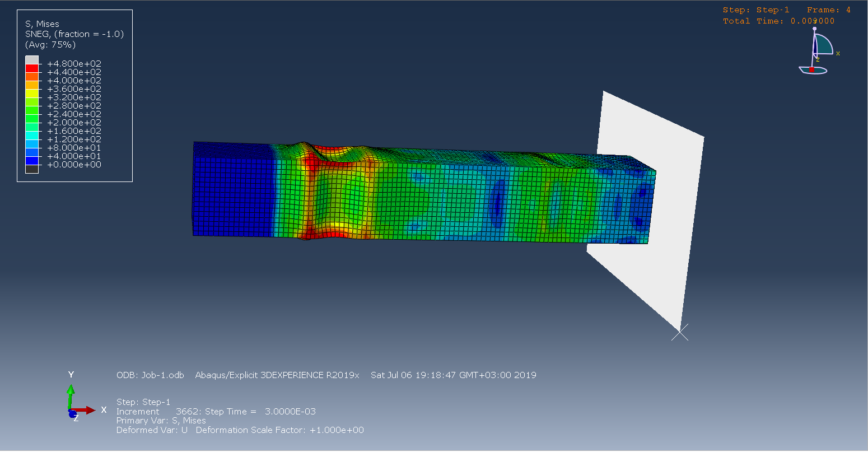The height and width of the screenshot is (452, 868).
Task: Click the legend value +4.400e+02
Action: pos(74,72)
